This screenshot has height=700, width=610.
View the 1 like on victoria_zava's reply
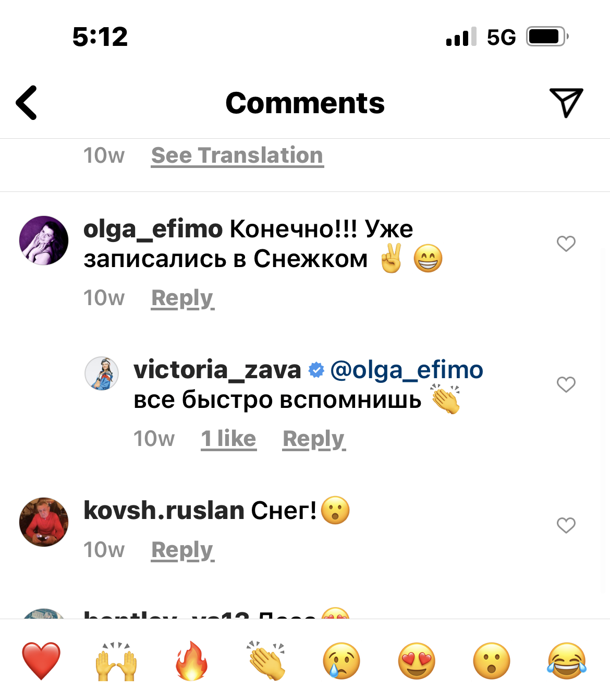(228, 439)
